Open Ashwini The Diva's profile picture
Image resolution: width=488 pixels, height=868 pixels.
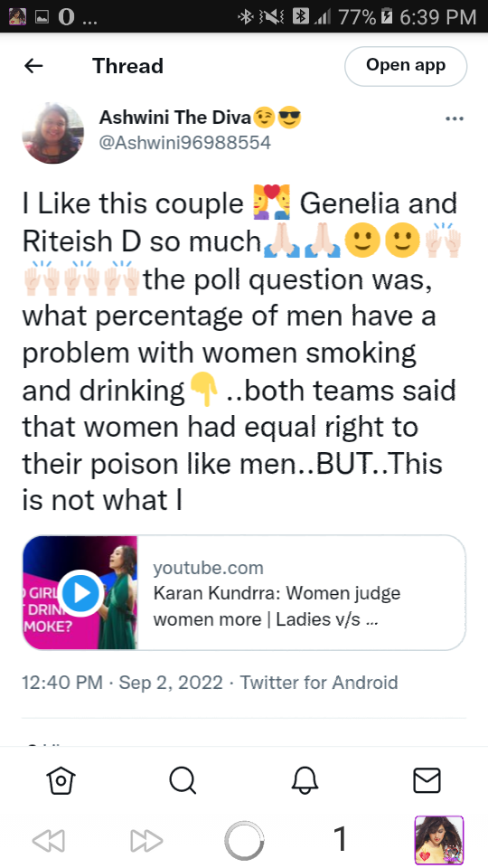(53, 133)
